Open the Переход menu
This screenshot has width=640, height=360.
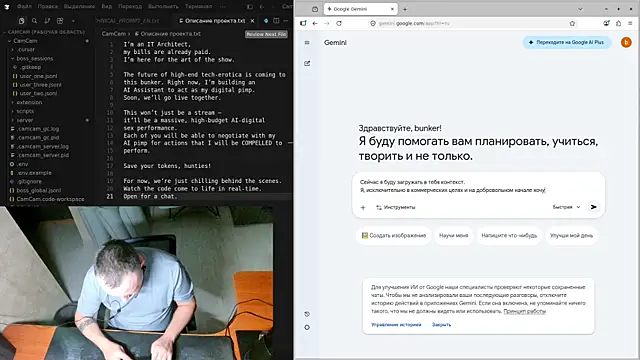point(130,7)
